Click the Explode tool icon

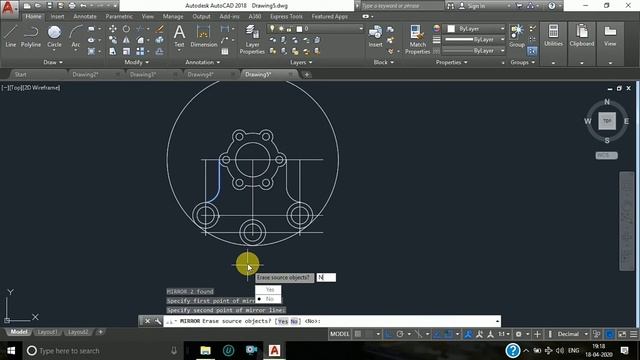(160, 40)
